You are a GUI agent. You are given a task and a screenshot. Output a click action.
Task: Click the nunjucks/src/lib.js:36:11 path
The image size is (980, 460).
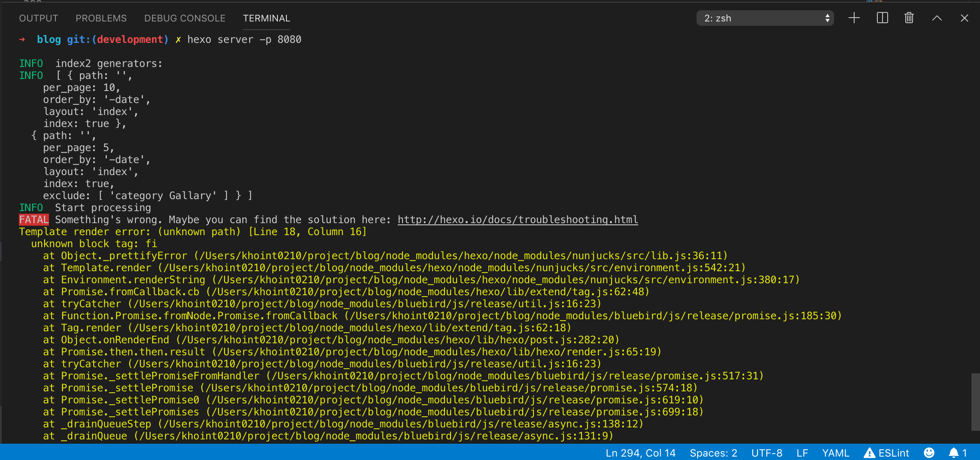tap(461, 256)
